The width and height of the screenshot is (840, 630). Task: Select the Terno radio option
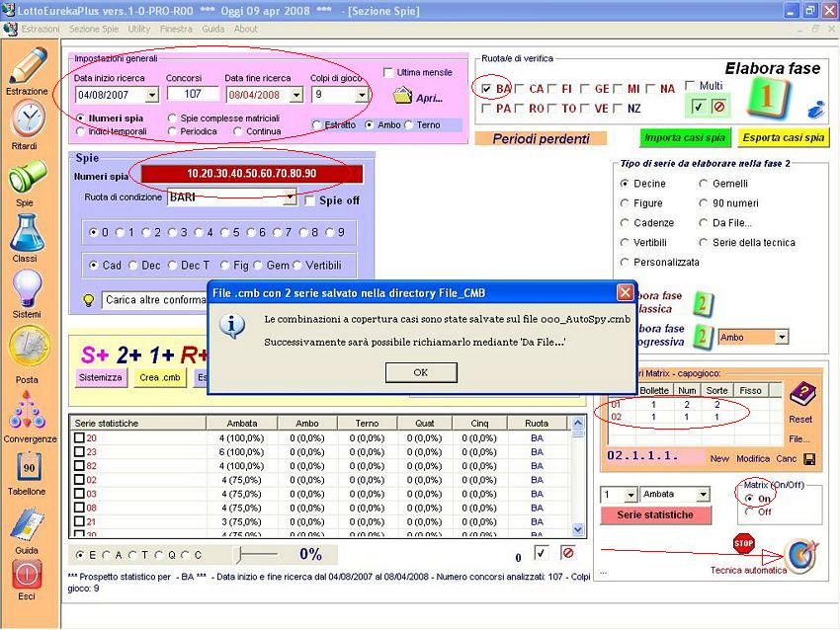[x=409, y=124]
